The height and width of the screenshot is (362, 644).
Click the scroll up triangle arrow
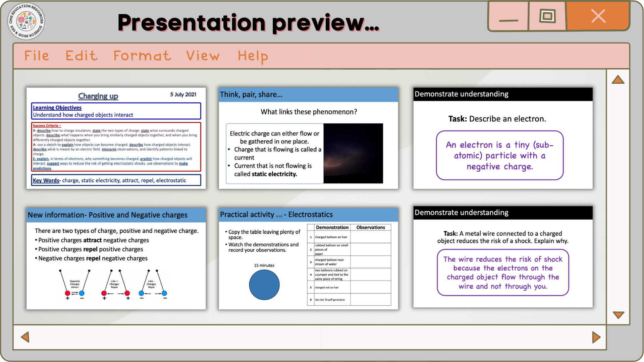618,80
